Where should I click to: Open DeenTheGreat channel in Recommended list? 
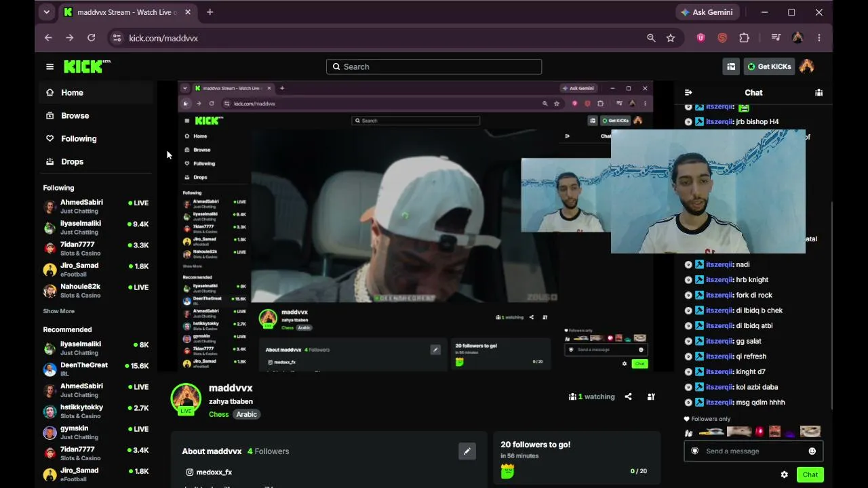pos(96,369)
